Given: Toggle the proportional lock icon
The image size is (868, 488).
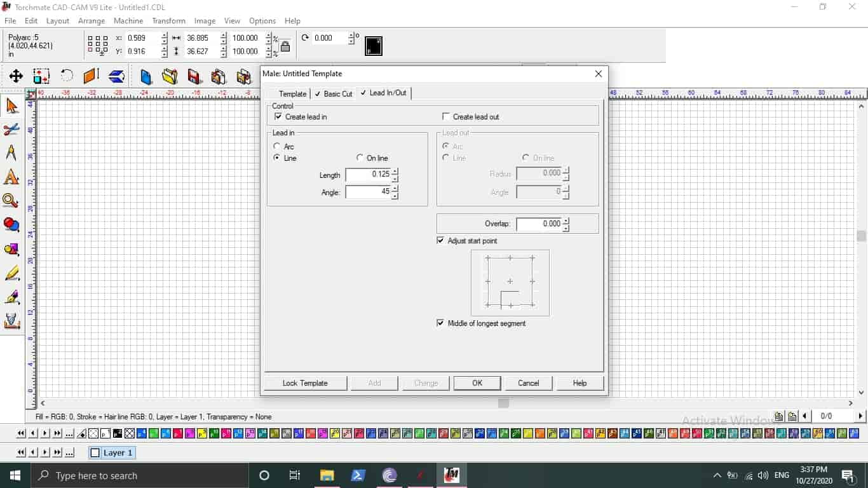Looking at the screenshot, I should pos(285,46).
